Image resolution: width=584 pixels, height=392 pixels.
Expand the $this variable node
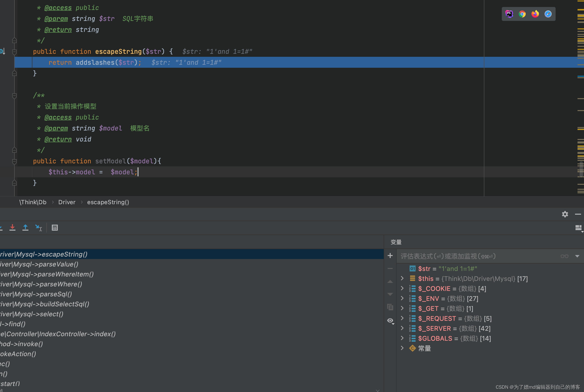[x=402, y=278]
